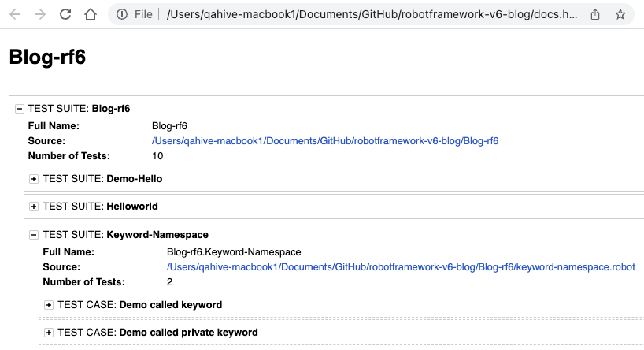Go back with the browser back arrow
This screenshot has width=644, height=350.
click(15, 14)
